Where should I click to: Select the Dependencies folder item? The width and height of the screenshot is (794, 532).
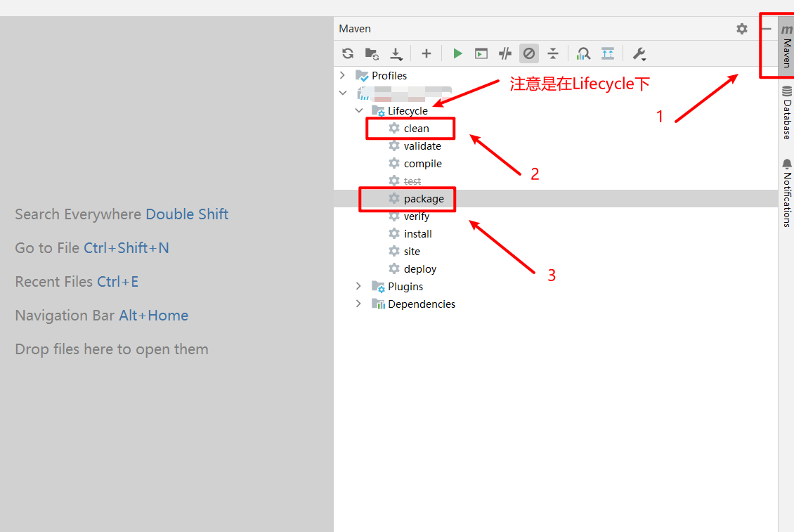point(422,304)
